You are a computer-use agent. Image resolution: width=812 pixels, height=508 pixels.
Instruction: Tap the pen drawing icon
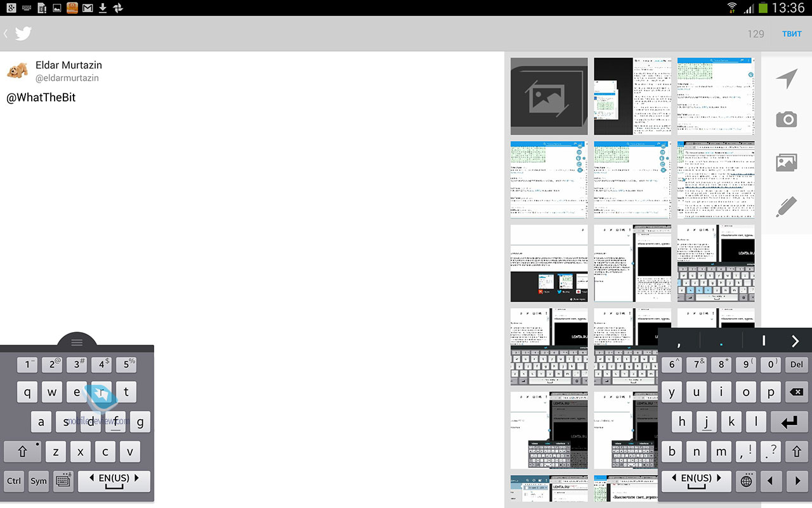point(786,207)
